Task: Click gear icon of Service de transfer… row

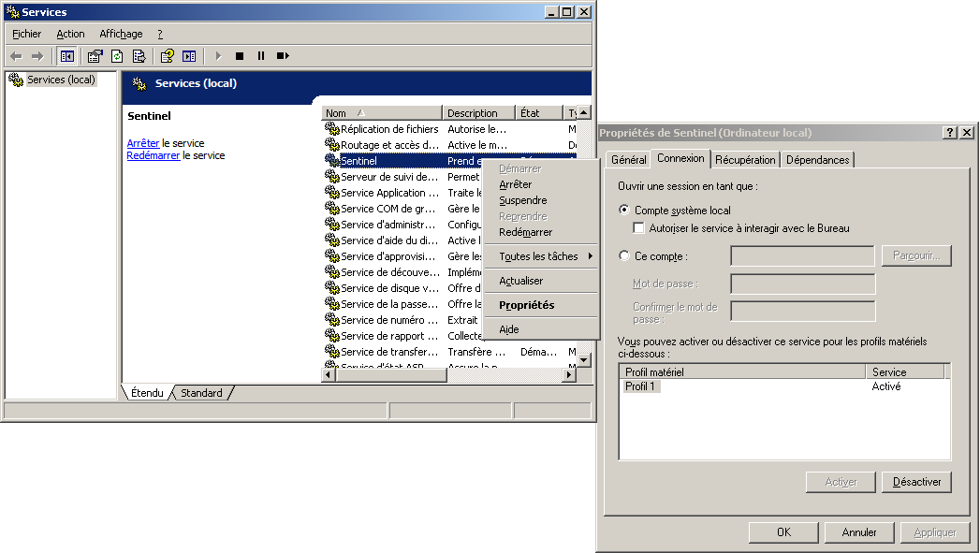Action: pyautogui.click(x=332, y=352)
